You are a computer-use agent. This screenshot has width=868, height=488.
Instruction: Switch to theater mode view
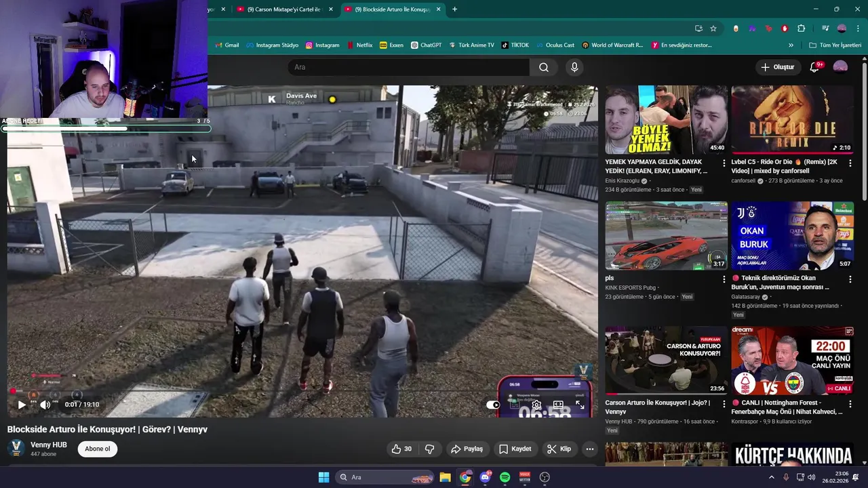(x=558, y=405)
